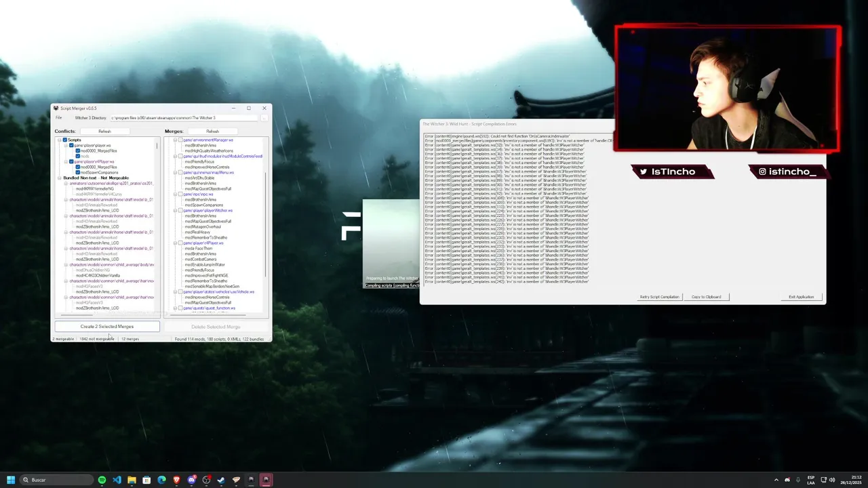Select modEnableJumpInWater in Merges

click(x=205, y=264)
